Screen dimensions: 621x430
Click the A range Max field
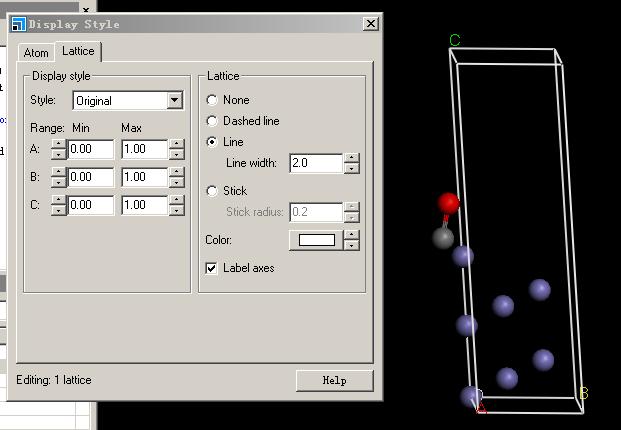pyautogui.click(x=145, y=149)
